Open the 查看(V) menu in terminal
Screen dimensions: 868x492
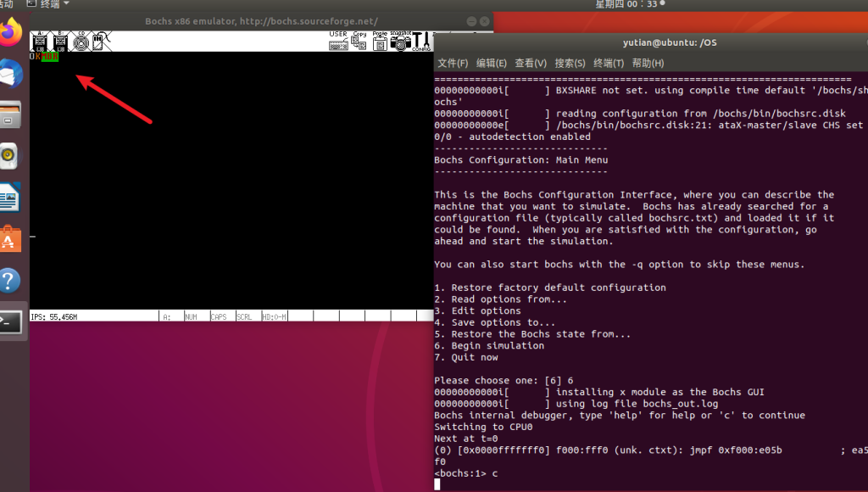(x=531, y=64)
